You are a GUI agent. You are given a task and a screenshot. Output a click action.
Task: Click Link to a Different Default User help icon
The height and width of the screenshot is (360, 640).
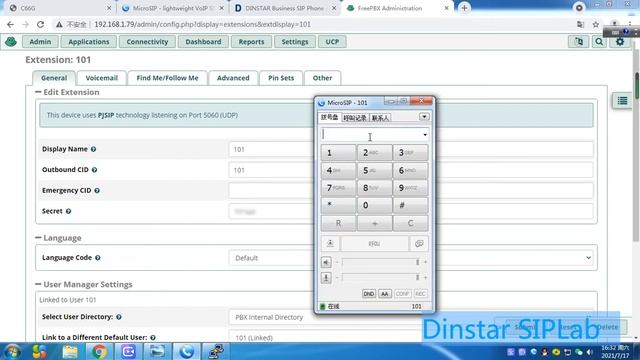[x=153, y=338]
